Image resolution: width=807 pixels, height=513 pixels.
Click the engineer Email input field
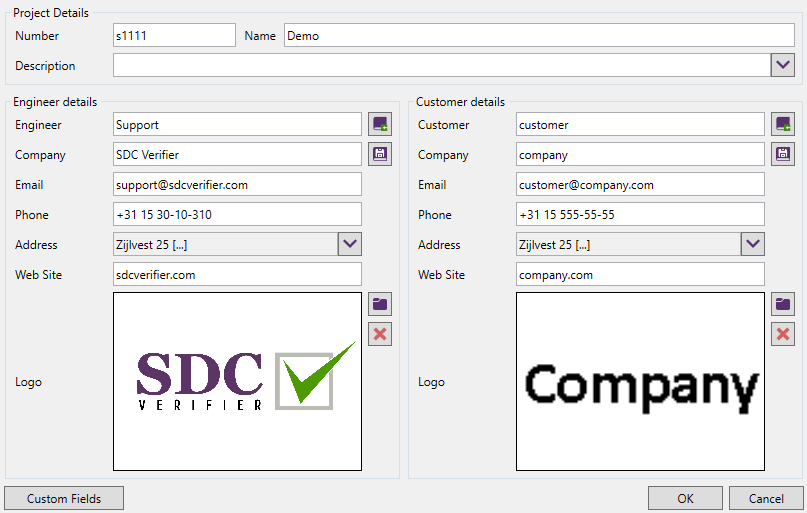(237, 184)
